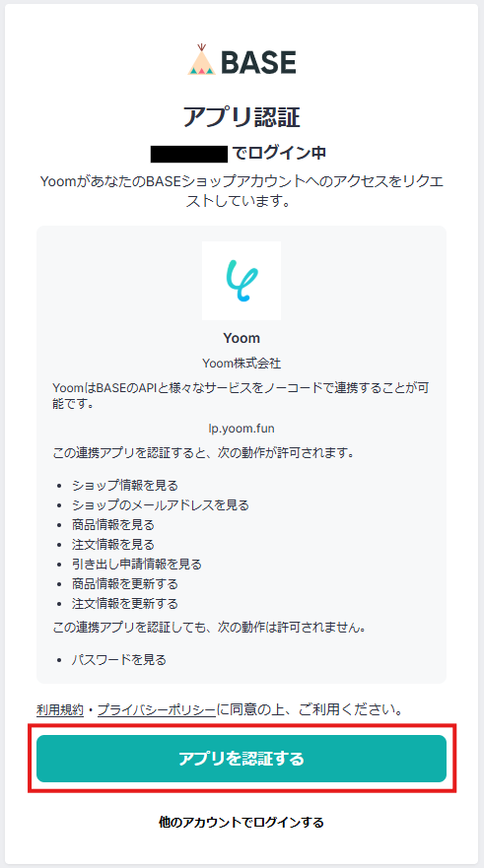Select 他のアカウントでログインする
This screenshot has width=484, height=868.
click(x=242, y=822)
